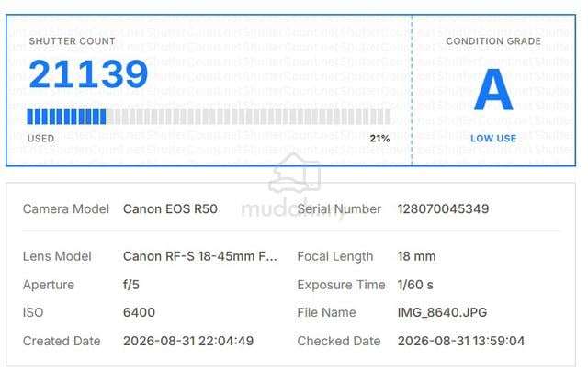Click the SHUTTER COUNT heading
This screenshot has height=371, width=588.
(x=72, y=41)
